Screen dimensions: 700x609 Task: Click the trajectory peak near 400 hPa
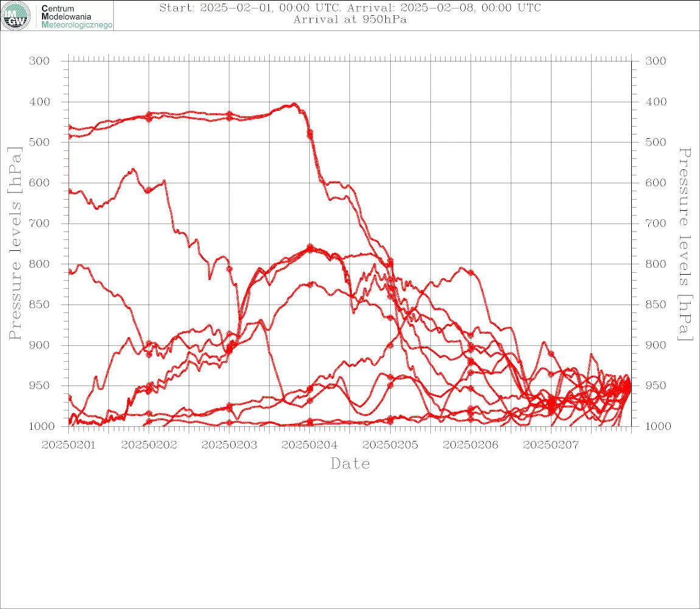(293, 104)
